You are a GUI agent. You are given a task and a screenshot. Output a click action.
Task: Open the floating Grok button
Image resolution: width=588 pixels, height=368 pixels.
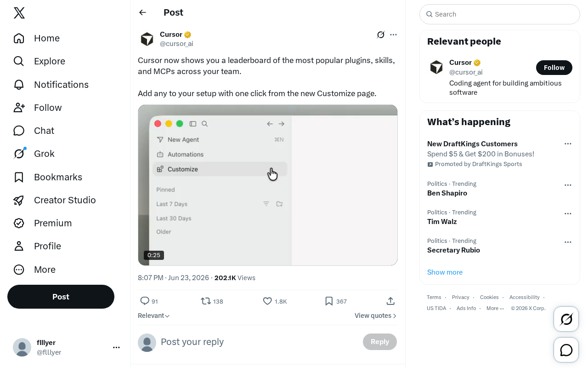point(566,319)
